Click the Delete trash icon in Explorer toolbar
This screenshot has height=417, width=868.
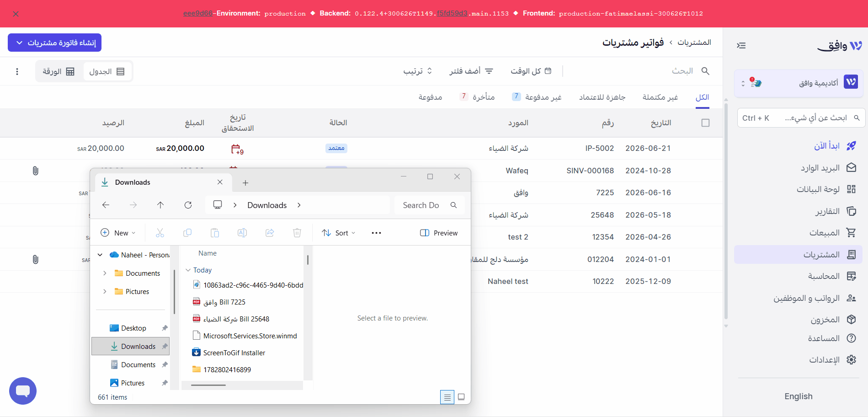tap(297, 233)
